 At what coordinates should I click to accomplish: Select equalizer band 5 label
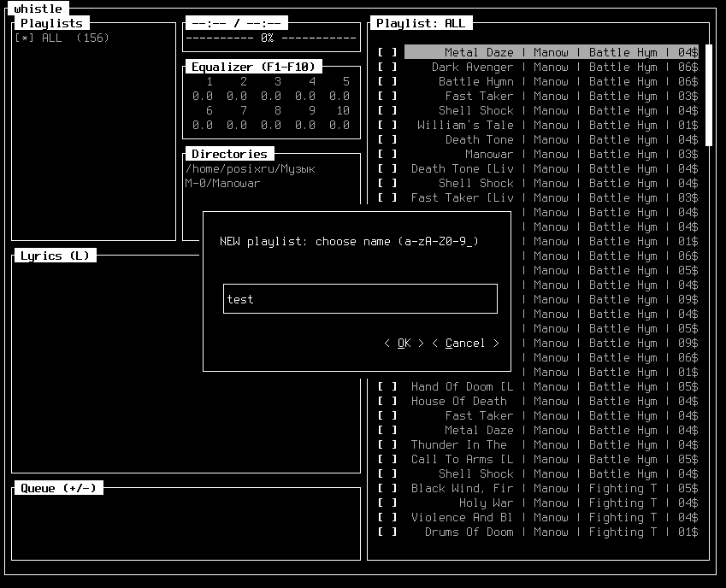(x=345, y=81)
